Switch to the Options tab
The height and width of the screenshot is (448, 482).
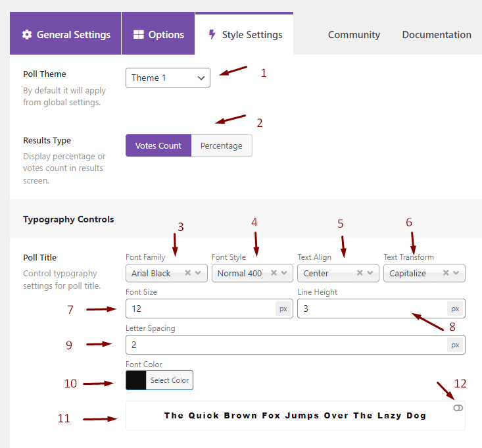(158, 34)
